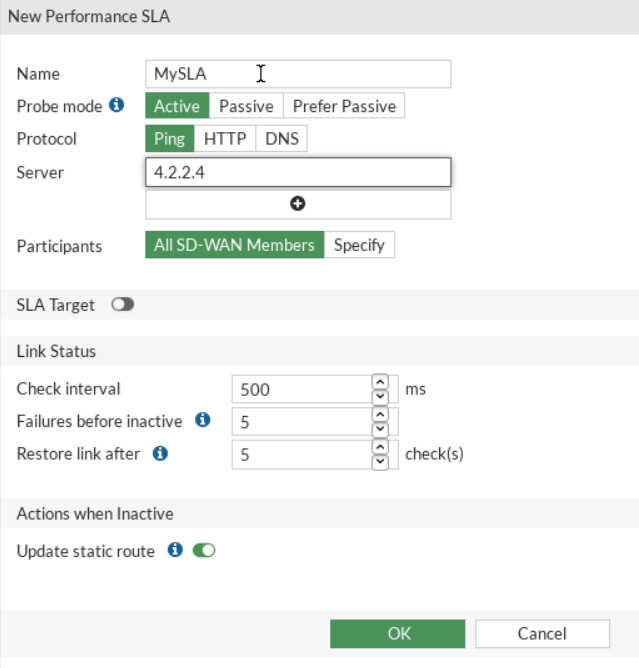Choose DNS as the protocol
The height and width of the screenshot is (668, 639).
[x=282, y=139]
